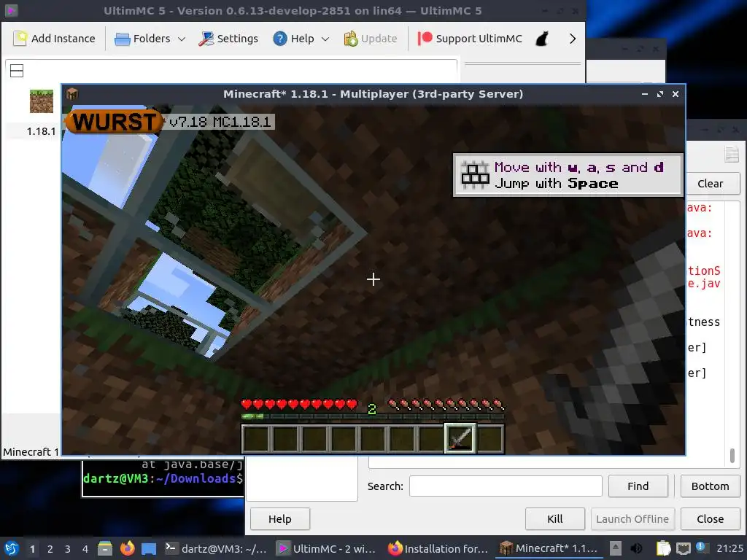The height and width of the screenshot is (560, 747).
Task: Switch to UltimMC taskbar entry
Action: tap(326, 548)
